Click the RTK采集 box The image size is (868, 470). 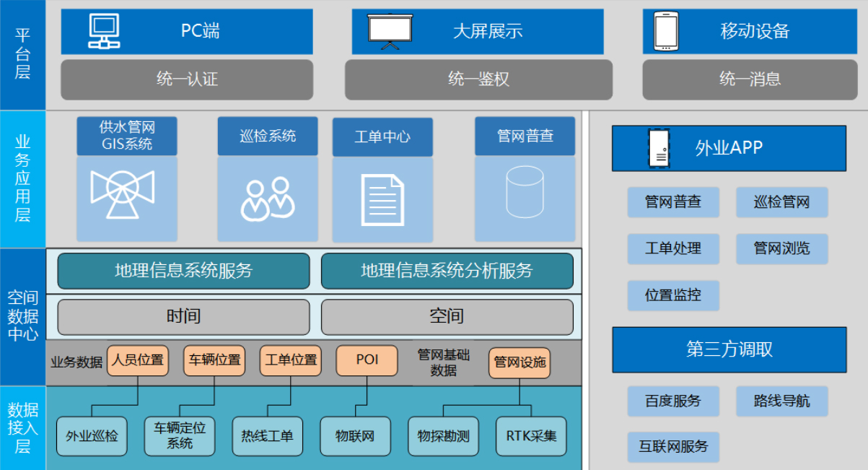(x=531, y=436)
